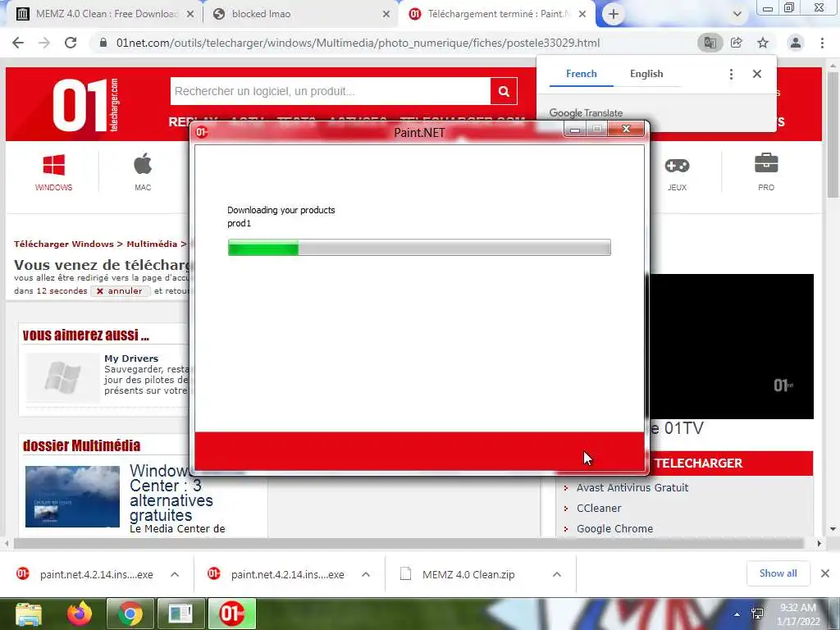Click the Paint.NET download progress bar
This screenshot has width=840, height=630.
tap(419, 248)
